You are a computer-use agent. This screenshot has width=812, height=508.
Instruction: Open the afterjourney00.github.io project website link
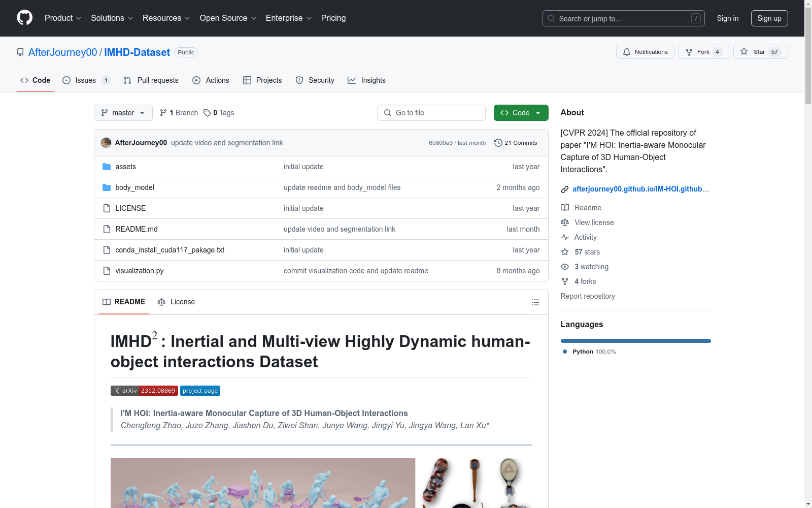pyautogui.click(x=640, y=189)
